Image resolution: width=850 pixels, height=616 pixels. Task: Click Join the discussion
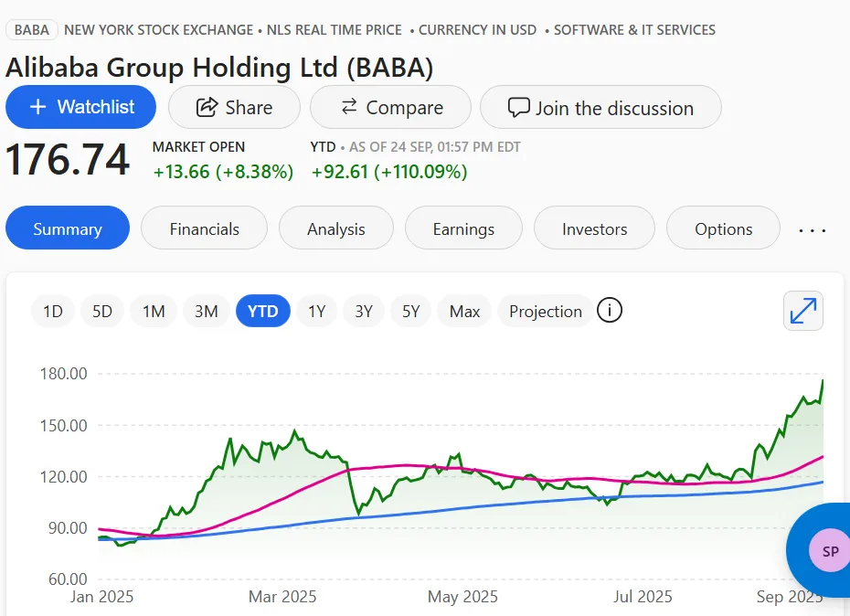600,107
